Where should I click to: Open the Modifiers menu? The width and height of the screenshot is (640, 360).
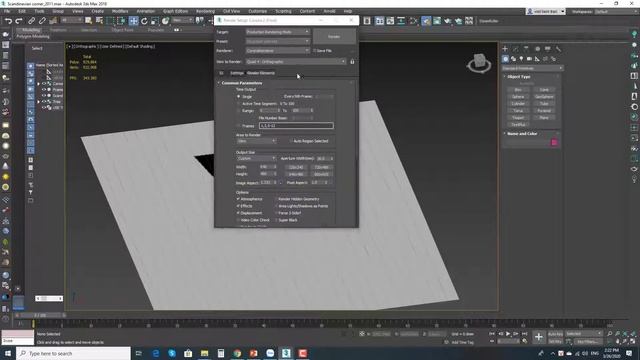pyautogui.click(x=120, y=11)
